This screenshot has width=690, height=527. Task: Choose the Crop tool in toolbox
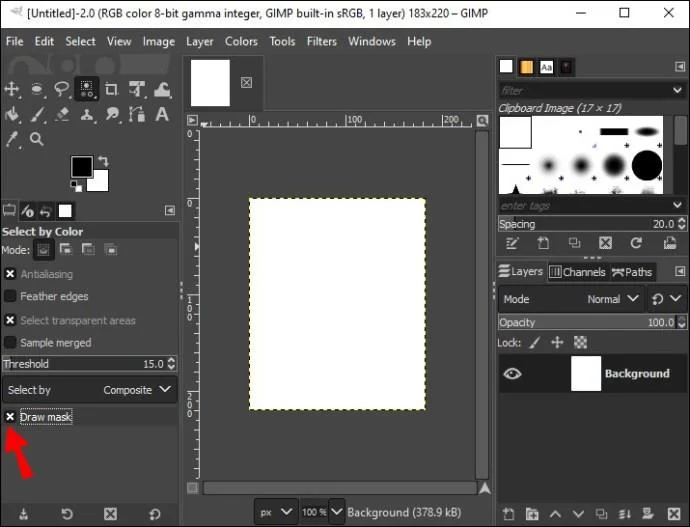[x=111, y=89]
